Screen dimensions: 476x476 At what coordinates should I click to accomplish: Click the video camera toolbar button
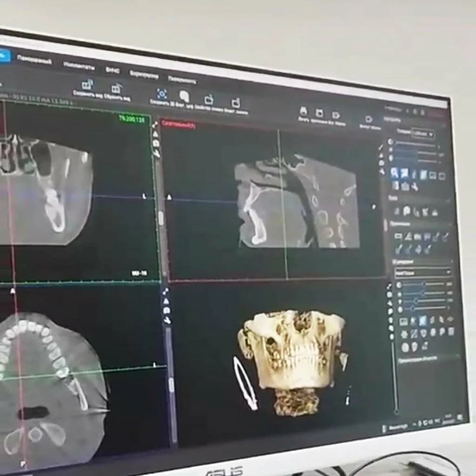[368, 119]
